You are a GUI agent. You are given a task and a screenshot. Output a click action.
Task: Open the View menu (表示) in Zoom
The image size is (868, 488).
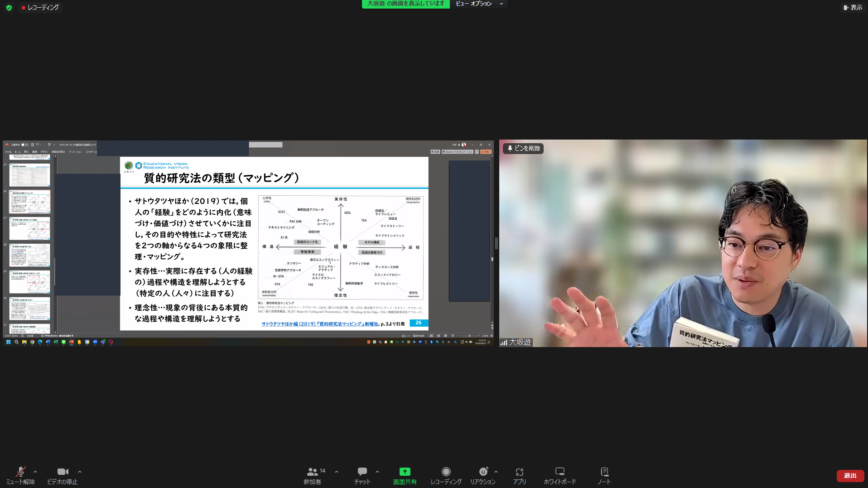tap(852, 7)
